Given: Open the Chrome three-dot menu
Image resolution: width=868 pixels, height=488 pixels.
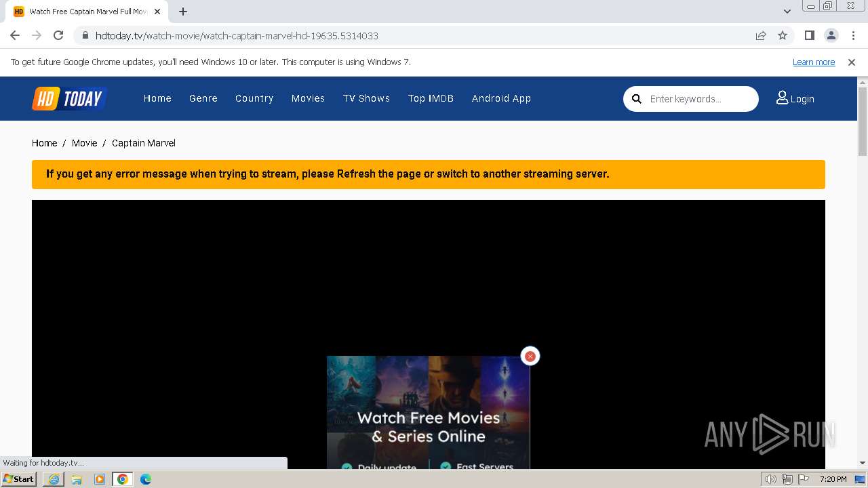Looking at the screenshot, I should pyautogui.click(x=852, y=35).
